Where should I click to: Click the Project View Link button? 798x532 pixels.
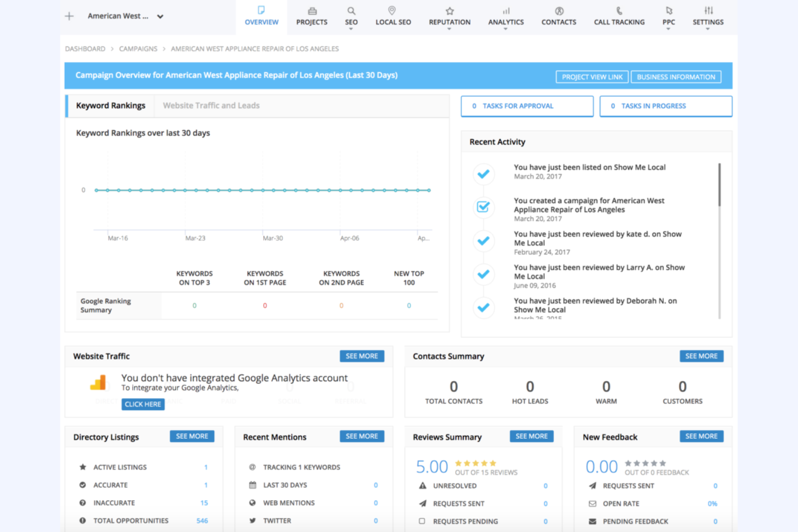592,77
